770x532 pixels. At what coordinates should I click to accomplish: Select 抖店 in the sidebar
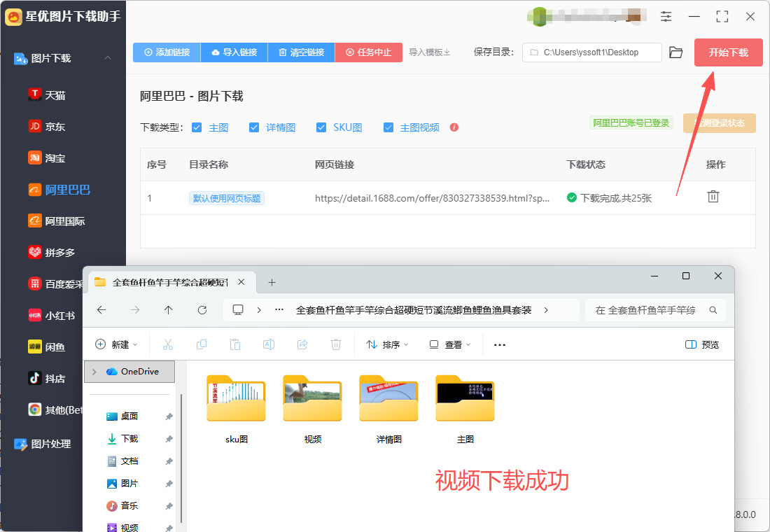coord(47,378)
